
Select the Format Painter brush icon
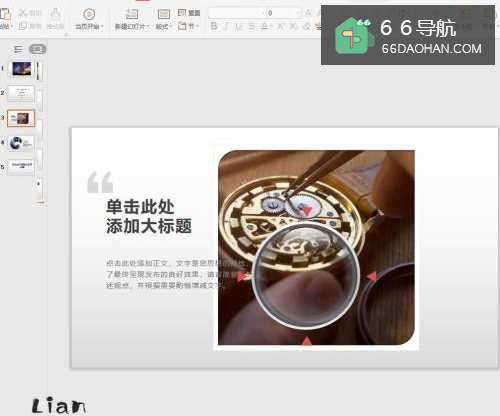(x=55, y=14)
